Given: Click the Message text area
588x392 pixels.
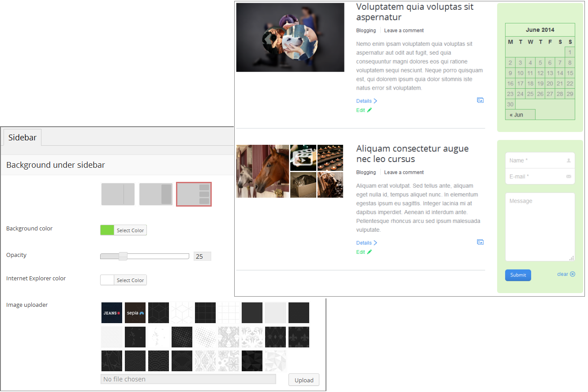Looking at the screenshot, I should pyautogui.click(x=539, y=227).
